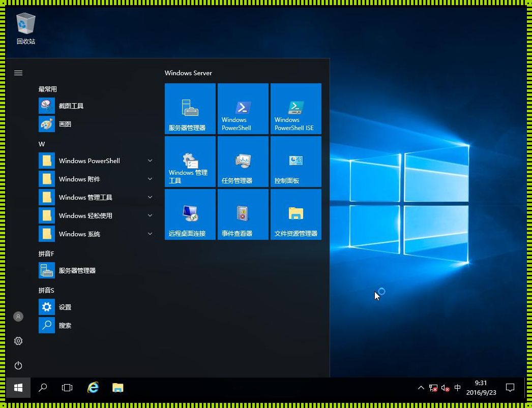Click the volume tray icon

point(445,388)
